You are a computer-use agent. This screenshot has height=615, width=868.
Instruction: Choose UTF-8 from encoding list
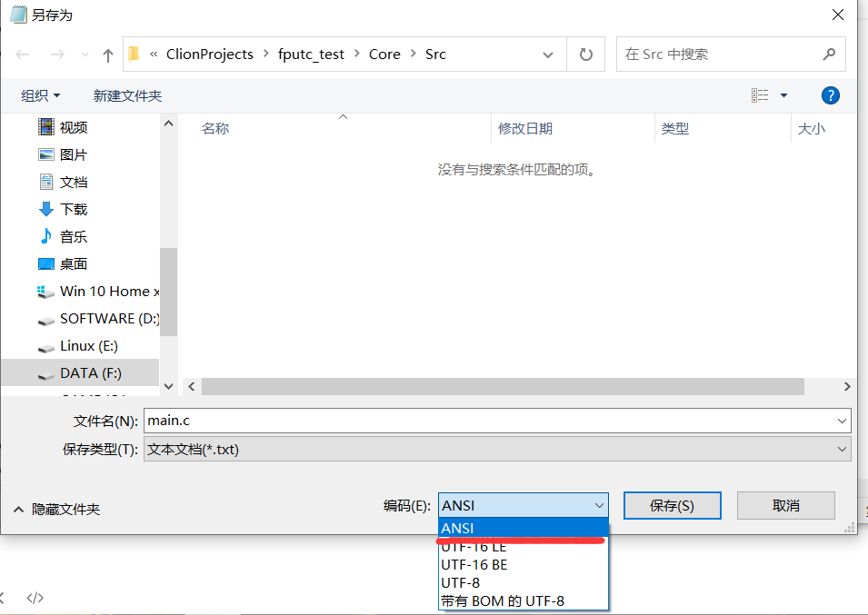pyautogui.click(x=461, y=582)
